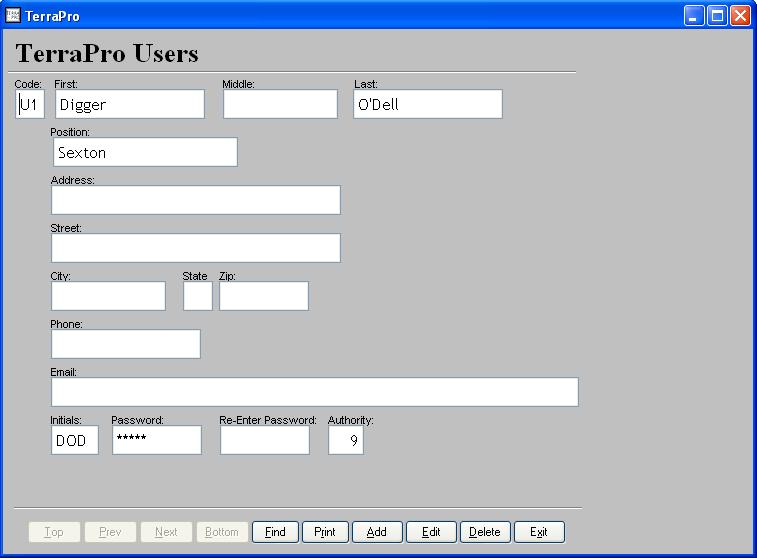Viewport: 757px width, 558px height.
Task: Click the Zip code field
Action: coord(264,296)
